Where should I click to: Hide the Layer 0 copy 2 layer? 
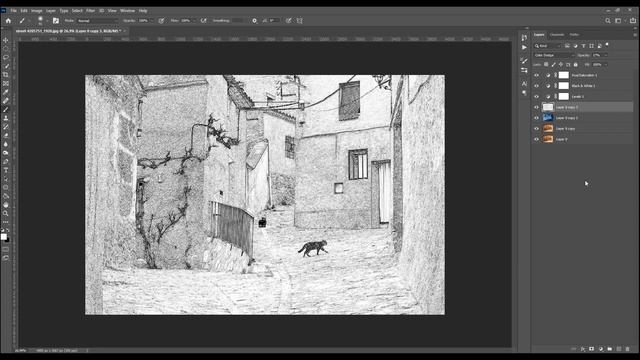tap(536, 118)
